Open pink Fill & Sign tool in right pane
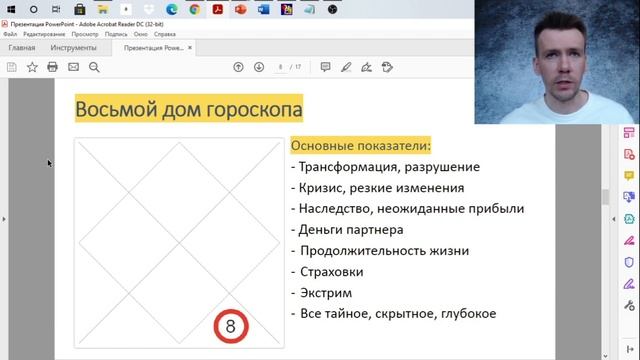Viewport: 640px width, 360px height. click(x=629, y=241)
